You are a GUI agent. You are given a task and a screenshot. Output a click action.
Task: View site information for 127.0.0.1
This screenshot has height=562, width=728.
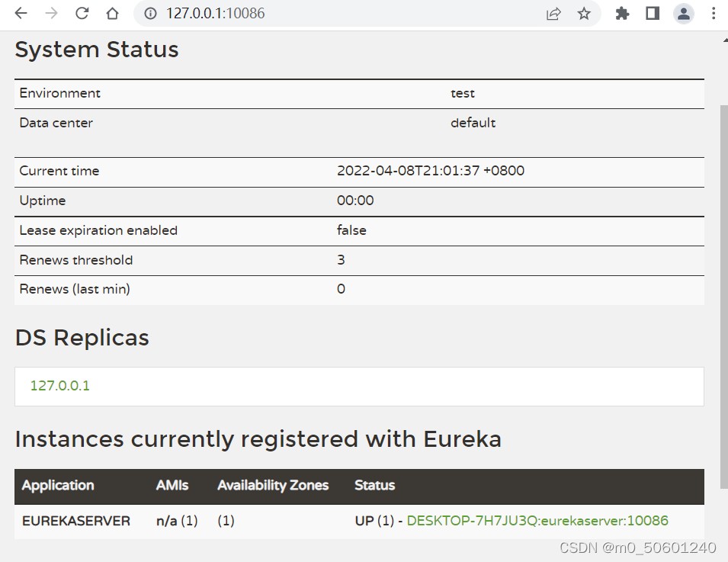[x=150, y=13]
